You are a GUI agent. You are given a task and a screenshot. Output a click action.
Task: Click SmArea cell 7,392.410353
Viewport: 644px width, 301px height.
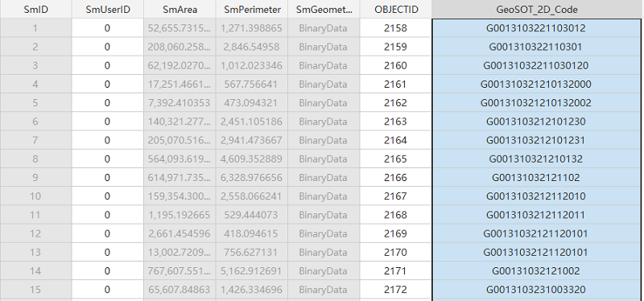click(x=180, y=103)
